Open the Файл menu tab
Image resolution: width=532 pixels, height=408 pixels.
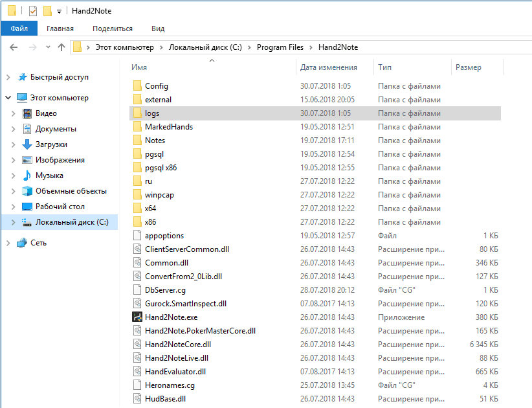[x=19, y=28]
